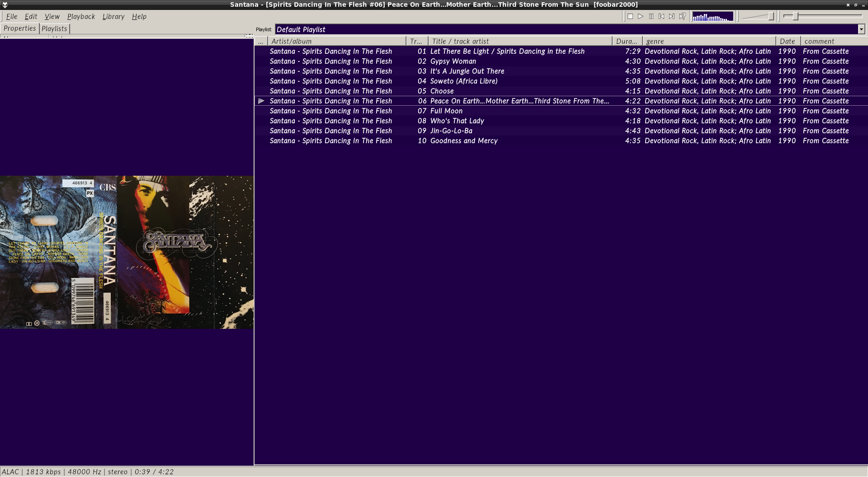Click '48000 Hz' in the status bar
The image size is (868, 477).
[x=85, y=472]
